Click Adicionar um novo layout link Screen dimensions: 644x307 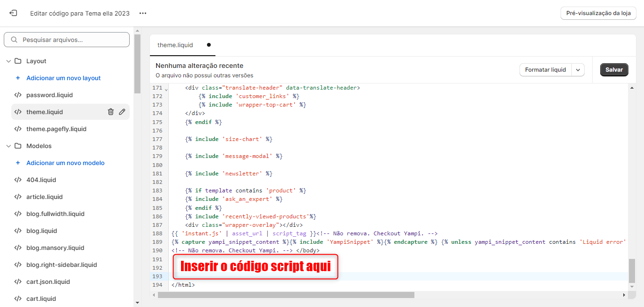64,78
